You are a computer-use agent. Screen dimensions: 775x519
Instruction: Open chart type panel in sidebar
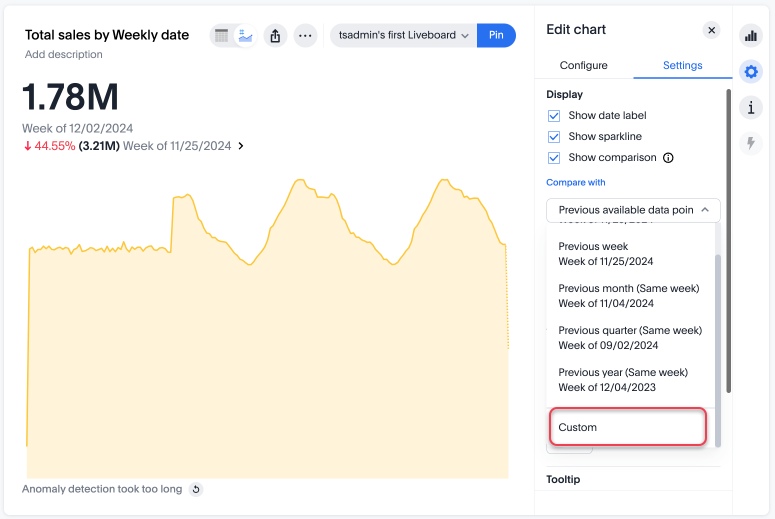coord(750,36)
